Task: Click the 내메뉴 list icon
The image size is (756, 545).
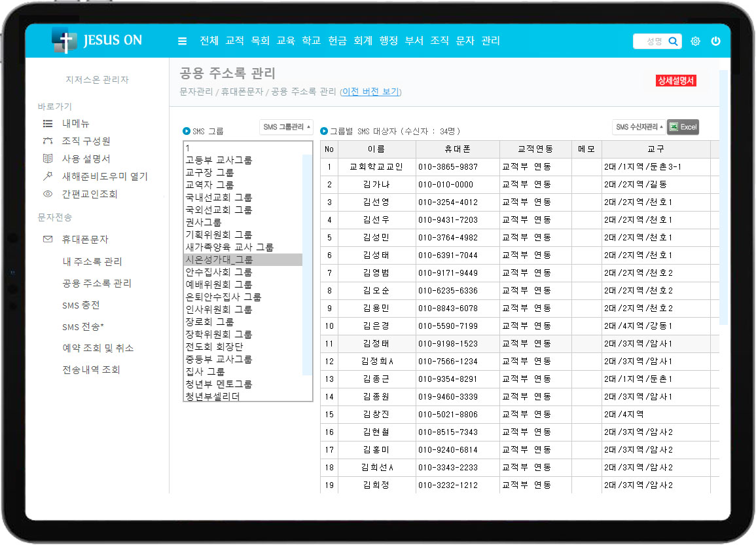Action: (x=47, y=123)
